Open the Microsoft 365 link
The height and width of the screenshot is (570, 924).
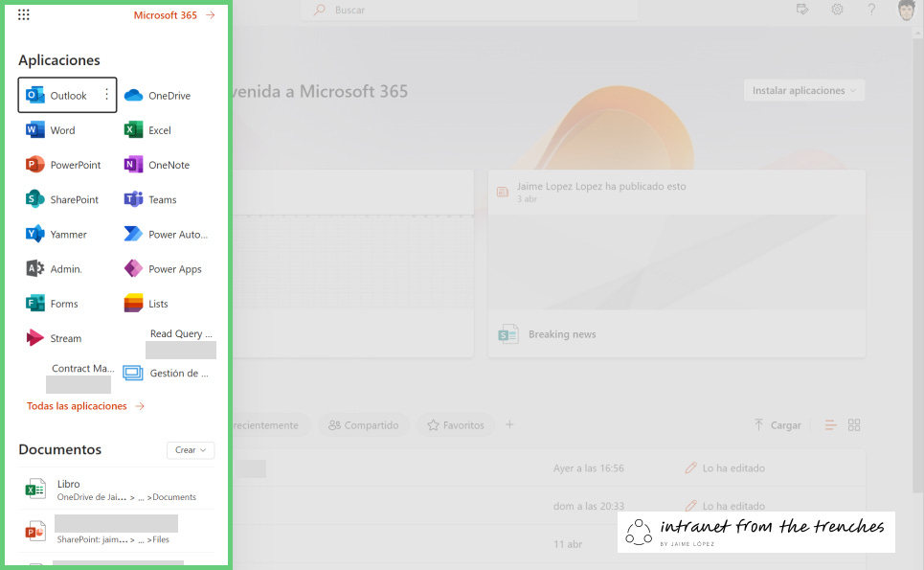tap(174, 15)
